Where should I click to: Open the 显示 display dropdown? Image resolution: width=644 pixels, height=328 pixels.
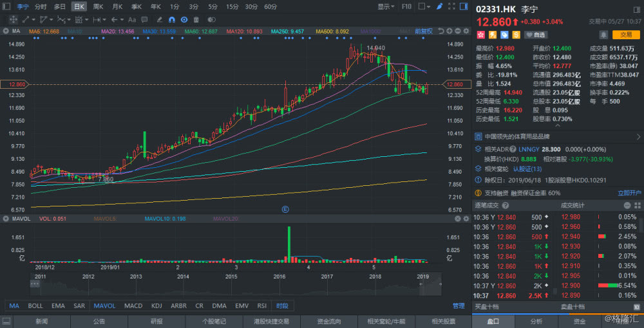click(386, 6)
